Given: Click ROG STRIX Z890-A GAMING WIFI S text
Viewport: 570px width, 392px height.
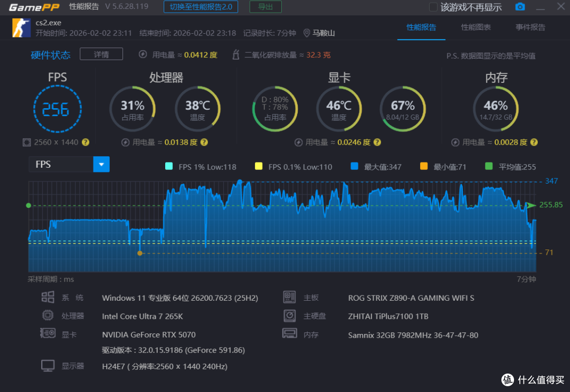Looking at the screenshot, I should click(411, 298).
